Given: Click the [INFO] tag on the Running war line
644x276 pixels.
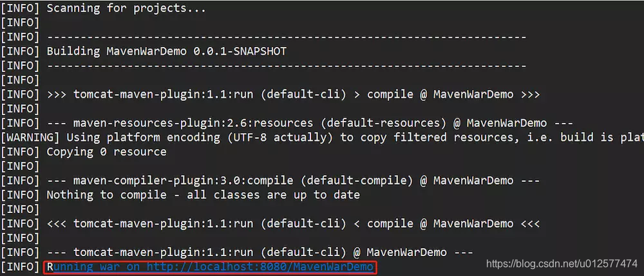Looking at the screenshot, I should pyautogui.click(x=20, y=268).
